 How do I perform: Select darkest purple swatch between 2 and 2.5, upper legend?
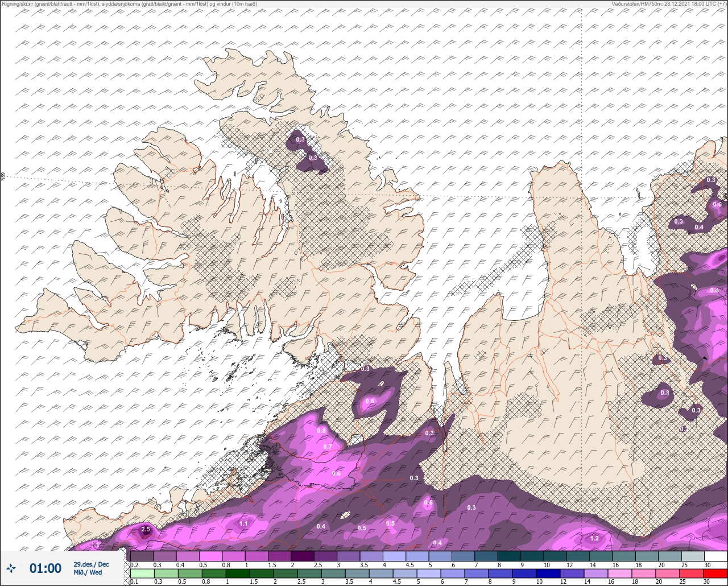click(303, 556)
